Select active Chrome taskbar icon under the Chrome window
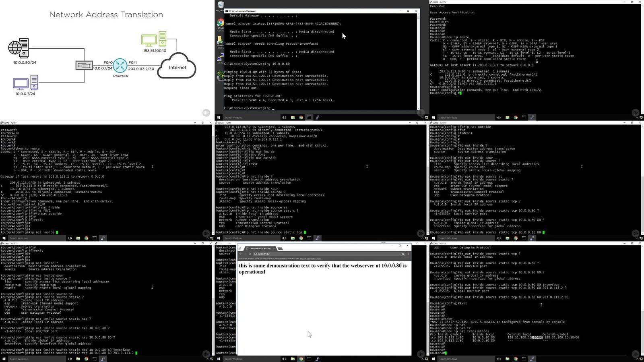 tap(301, 359)
